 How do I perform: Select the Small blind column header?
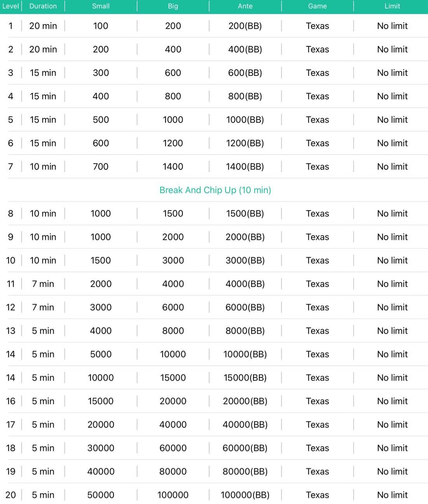pos(101,6)
